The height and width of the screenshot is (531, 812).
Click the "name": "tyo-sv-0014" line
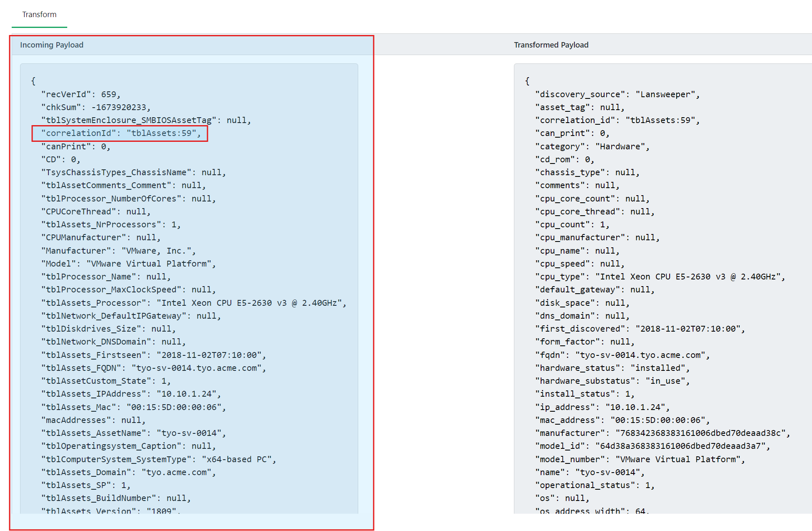click(590, 472)
